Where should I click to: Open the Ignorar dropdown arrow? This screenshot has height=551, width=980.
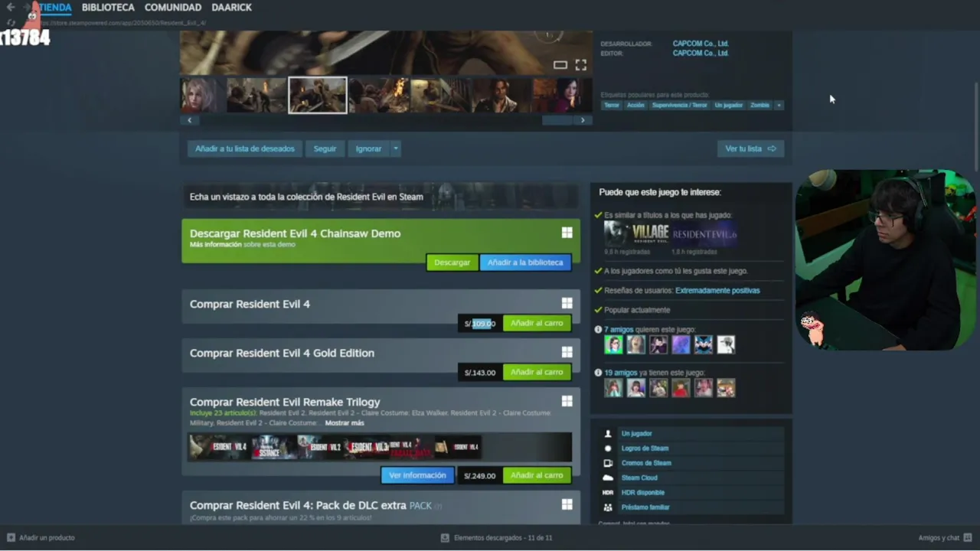pos(396,148)
